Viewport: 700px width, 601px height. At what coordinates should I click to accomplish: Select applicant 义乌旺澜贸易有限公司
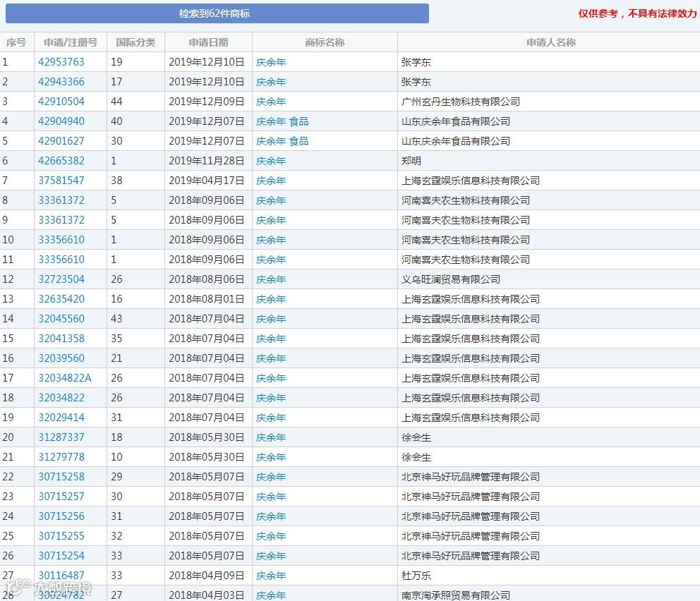click(x=451, y=279)
